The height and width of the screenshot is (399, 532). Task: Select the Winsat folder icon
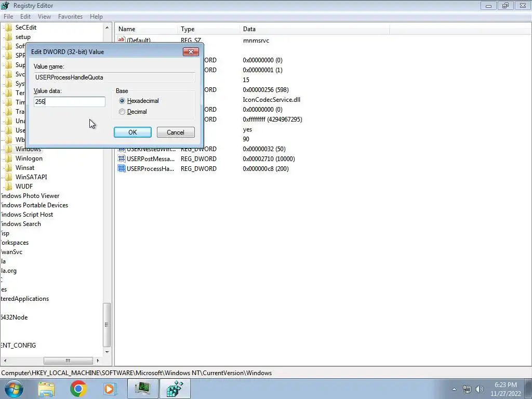[x=8, y=168]
